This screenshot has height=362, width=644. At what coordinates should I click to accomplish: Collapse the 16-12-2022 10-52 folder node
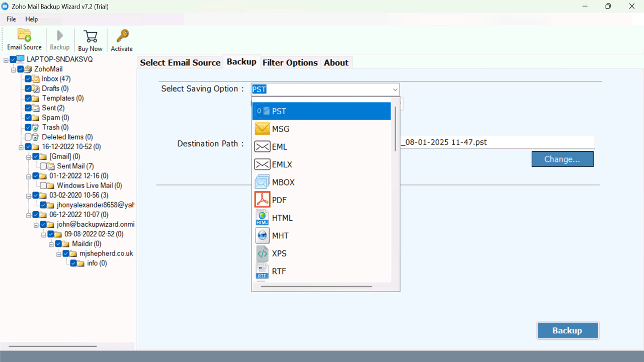click(21, 147)
